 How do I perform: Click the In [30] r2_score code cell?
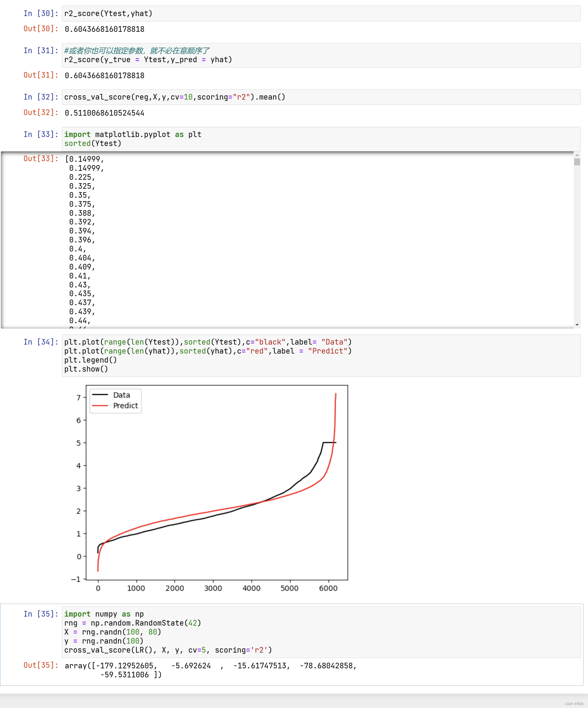point(321,14)
